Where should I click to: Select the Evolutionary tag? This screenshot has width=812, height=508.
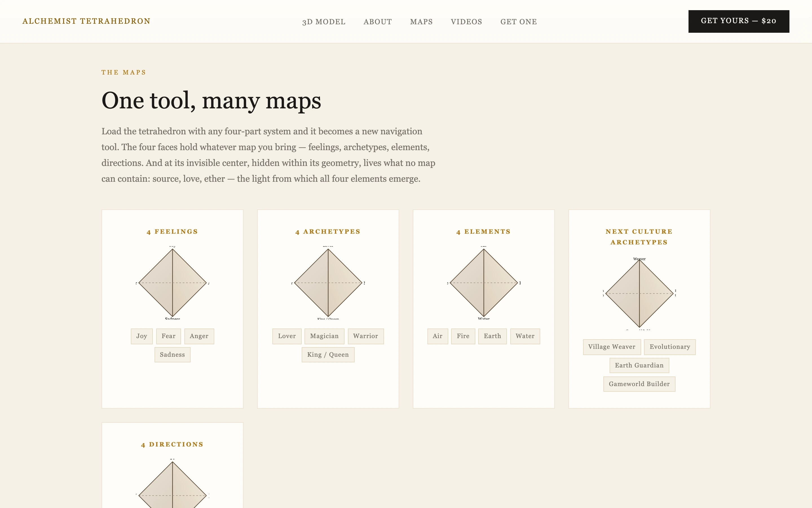(x=670, y=347)
